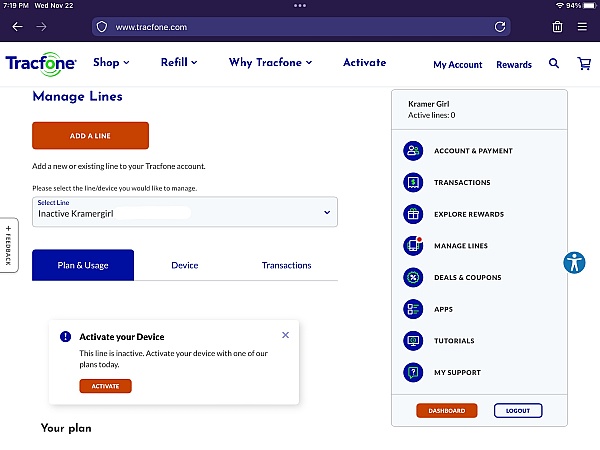This screenshot has height=450, width=600.
Task: Select TUTORIALS sidebar menu text
Action: (x=454, y=341)
